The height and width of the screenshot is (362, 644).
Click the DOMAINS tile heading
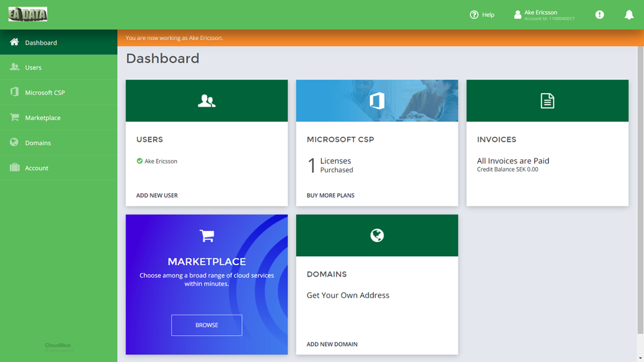coord(327,274)
